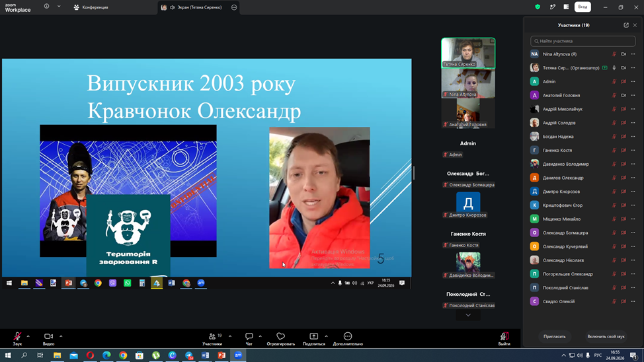Viewport: 644px width, 362px height.
Task: Switch to the Конференция tab
Action: tap(91, 7)
